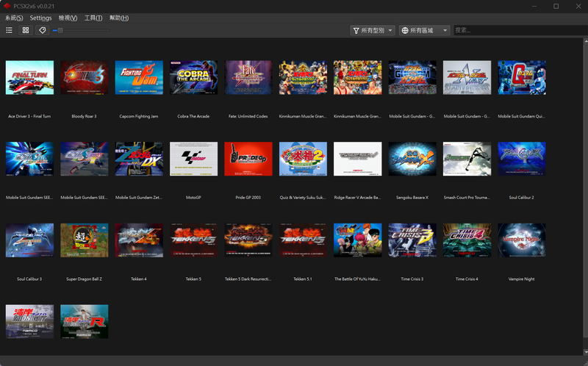Click the "Vampire Night" title label
Image resolution: width=588 pixels, height=366 pixels.
click(x=521, y=279)
